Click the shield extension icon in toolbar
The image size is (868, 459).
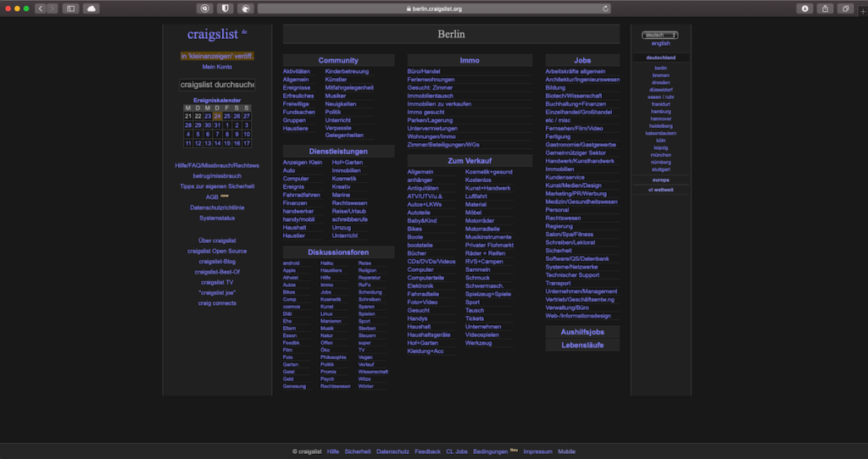225,8
